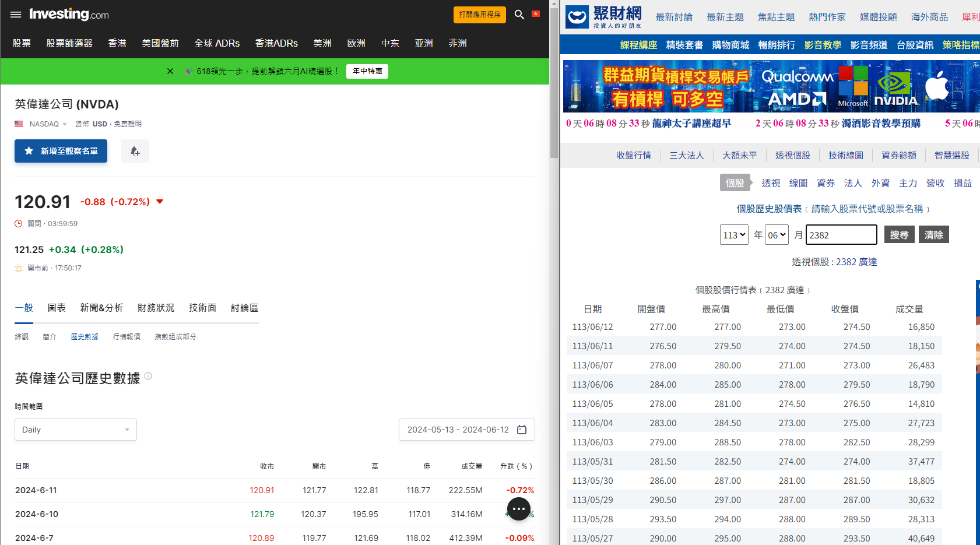Click the 技術線圖 link

click(x=846, y=155)
